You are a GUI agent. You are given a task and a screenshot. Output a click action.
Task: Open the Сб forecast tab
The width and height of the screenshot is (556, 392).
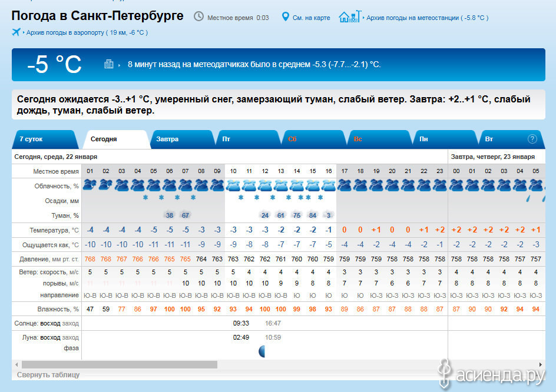[x=313, y=139]
